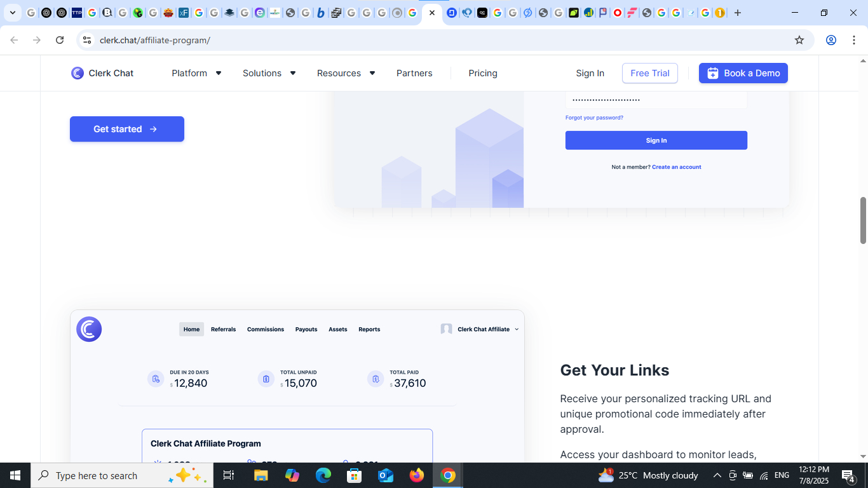The height and width of the screenshot is (488, 868).
Task: Open Task View on taskbar
Action: click(229, 475)
